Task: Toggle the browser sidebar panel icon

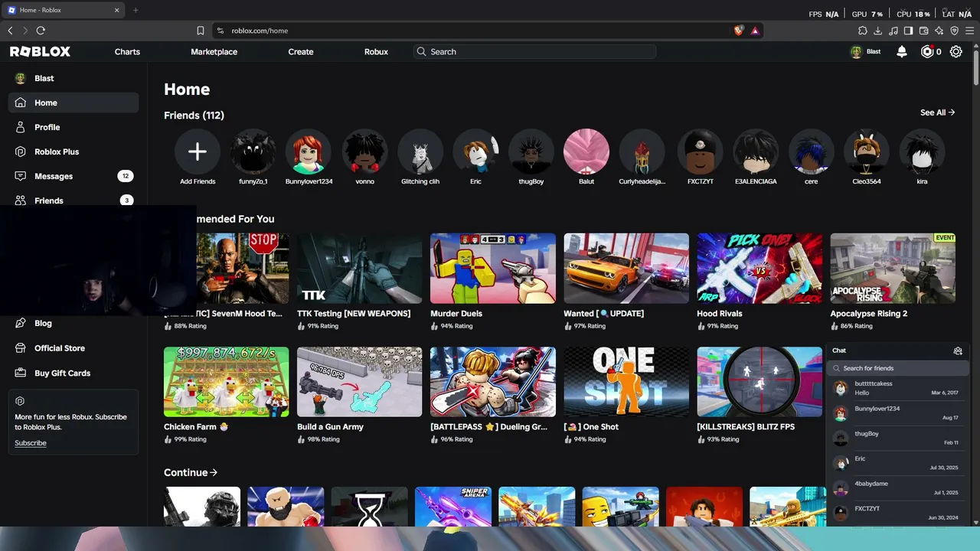Action: [x=909, y=31]
